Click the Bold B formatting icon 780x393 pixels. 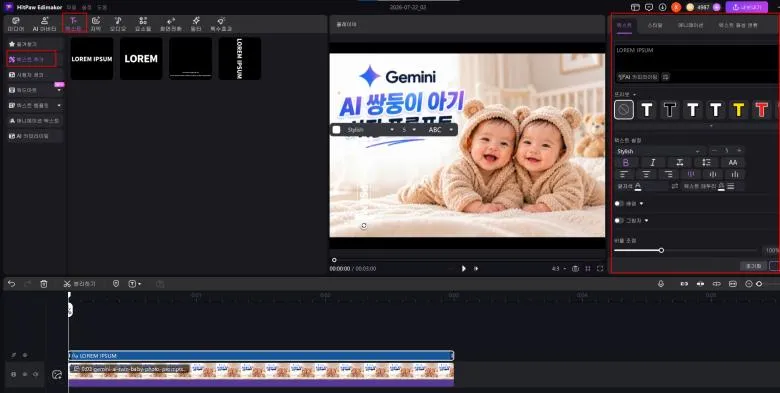(x=626, y=163)
